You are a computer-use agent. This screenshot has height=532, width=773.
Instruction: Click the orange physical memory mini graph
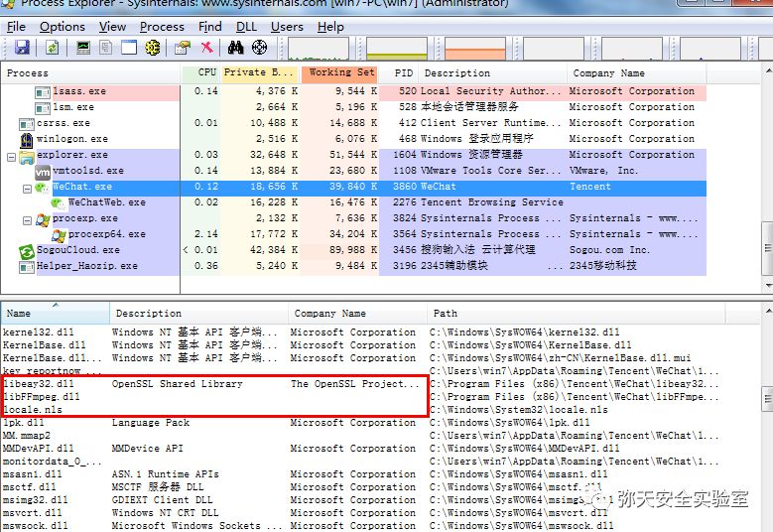475,49
